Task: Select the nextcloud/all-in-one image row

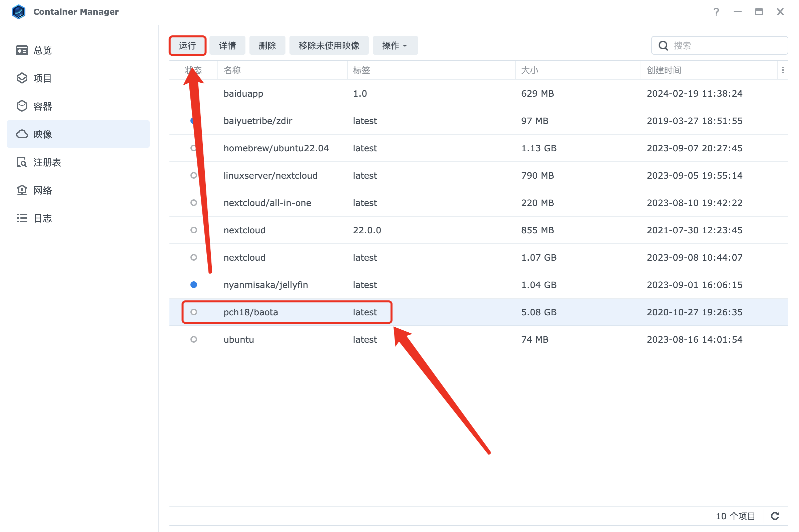Action: click(479, 203)
